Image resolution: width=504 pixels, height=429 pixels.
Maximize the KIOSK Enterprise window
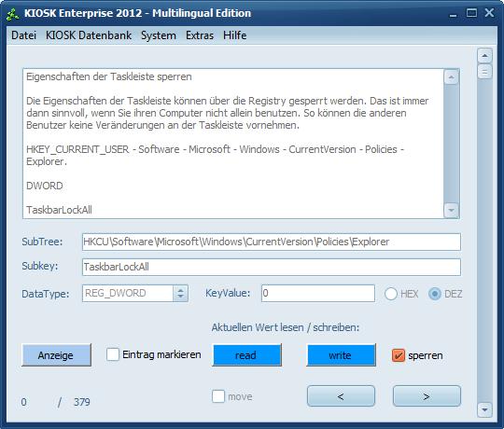(x=471, y=13)
